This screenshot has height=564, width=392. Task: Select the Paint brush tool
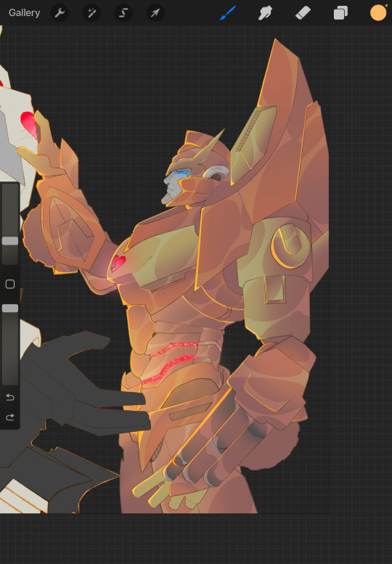228,13
